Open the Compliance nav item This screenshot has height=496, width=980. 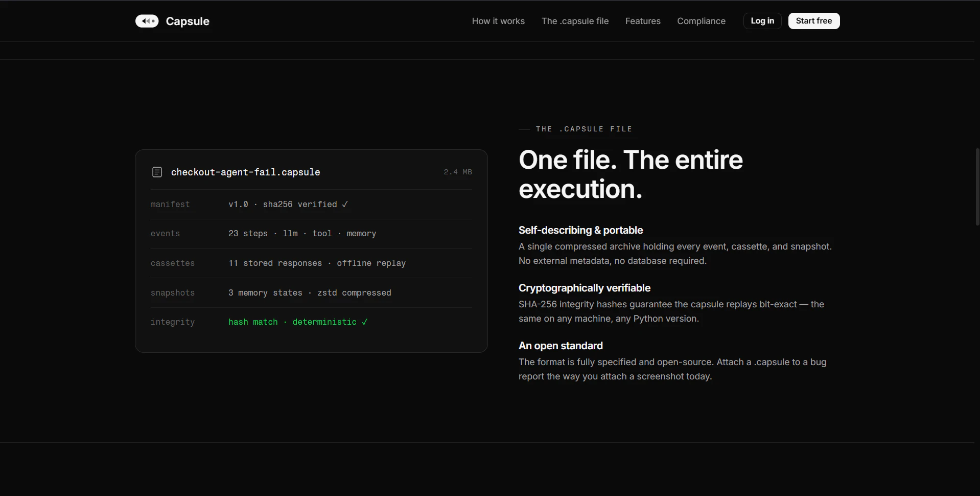[701, 21]
